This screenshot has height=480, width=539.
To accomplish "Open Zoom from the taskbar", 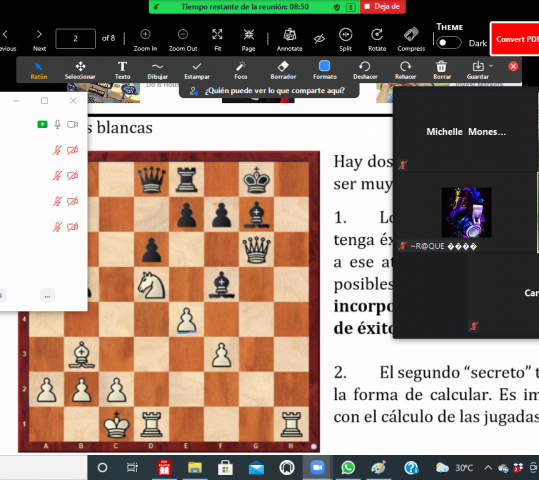I will [317, 468].
